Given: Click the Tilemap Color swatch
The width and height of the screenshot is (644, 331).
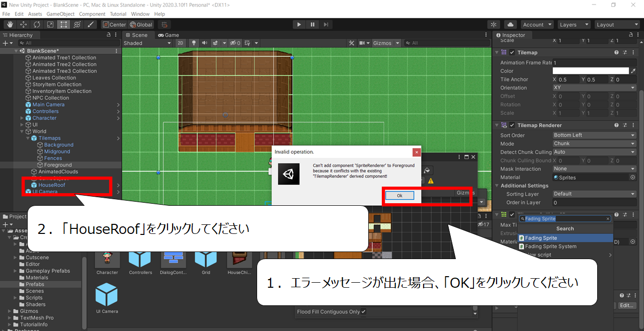Looking at the screenshot, I should [x=591, y=71].
